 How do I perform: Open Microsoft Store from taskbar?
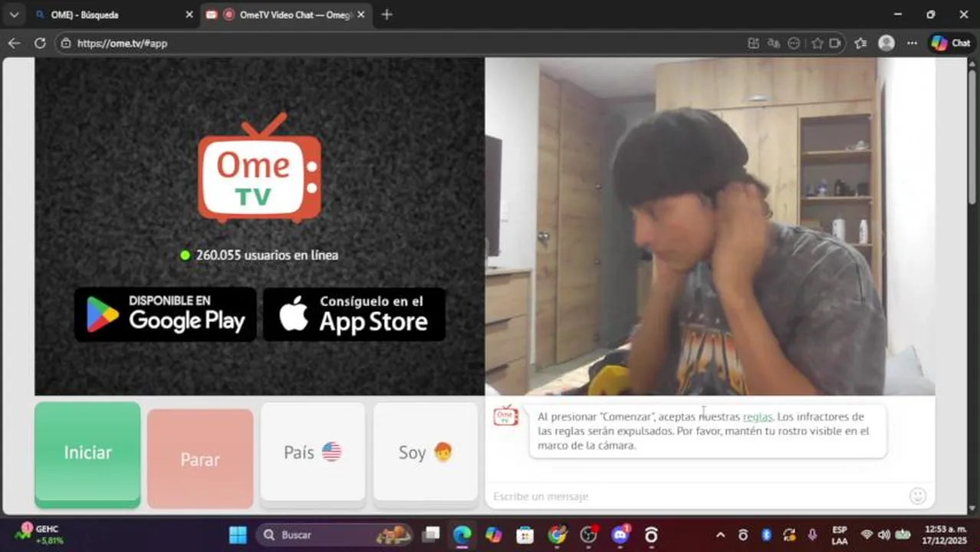(x=525, y=534)
